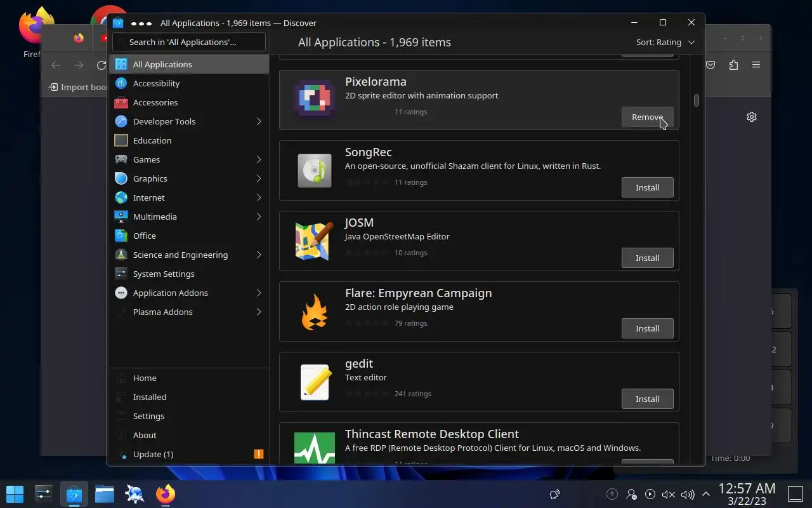Click Import bookmarks in Firefox window
The height and width of the screenshot is (508, 812).
click(x=77, y=87)
